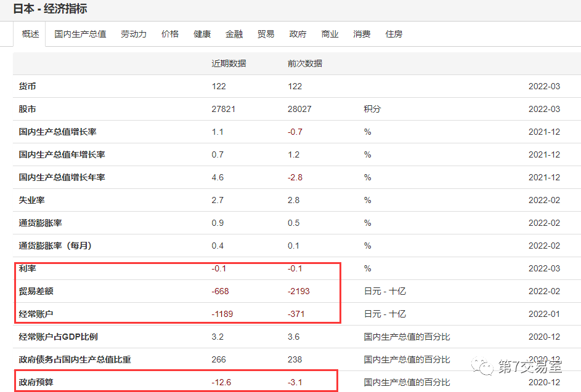Click the 前次数据 column header

click(x=304, y=63)
